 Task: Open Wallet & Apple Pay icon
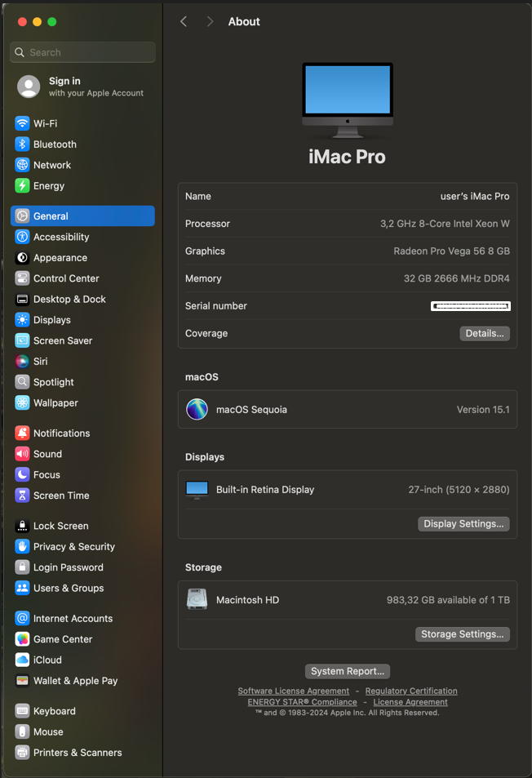pos(22,681)
